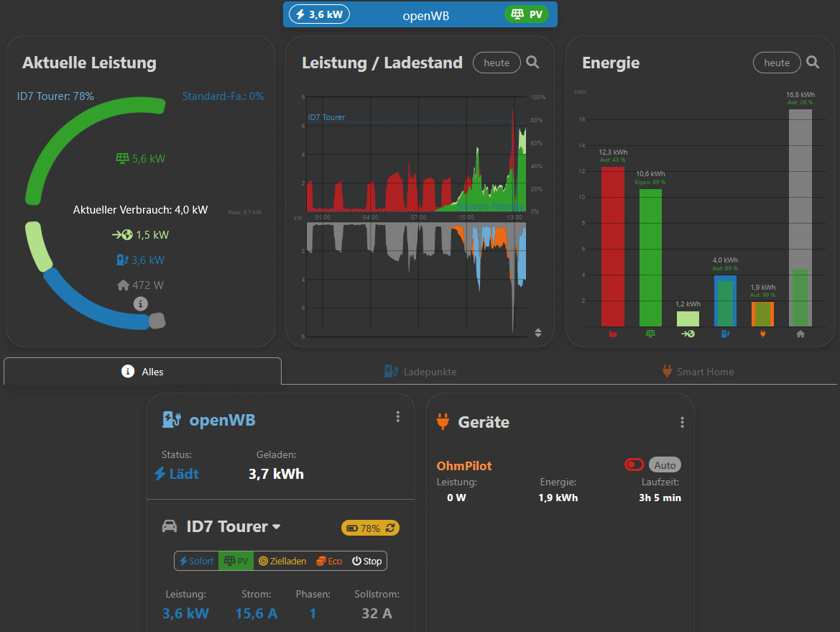Click house icon beside 472 W

point(123,285)
